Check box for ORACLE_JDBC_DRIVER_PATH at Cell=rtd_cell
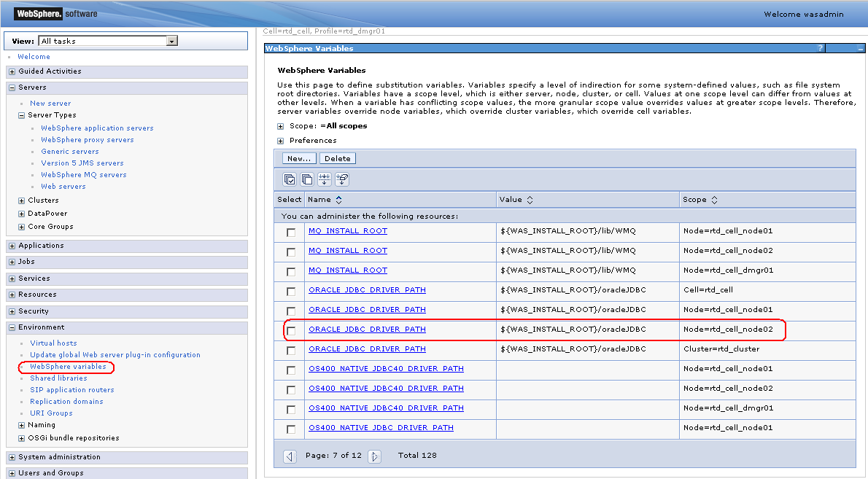Screen dimensions: 868x479 click(291, 292)
